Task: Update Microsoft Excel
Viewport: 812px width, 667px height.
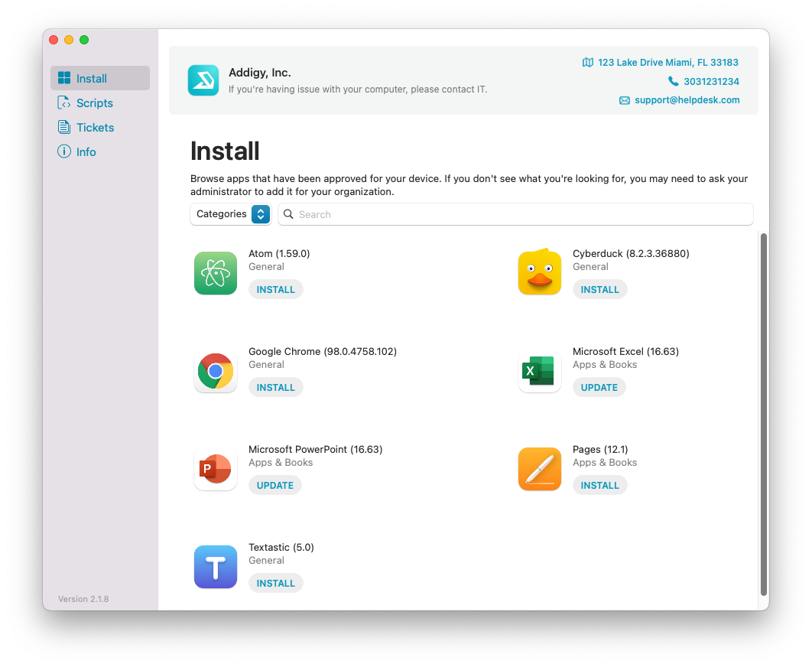Action: [x=599, y=388]
